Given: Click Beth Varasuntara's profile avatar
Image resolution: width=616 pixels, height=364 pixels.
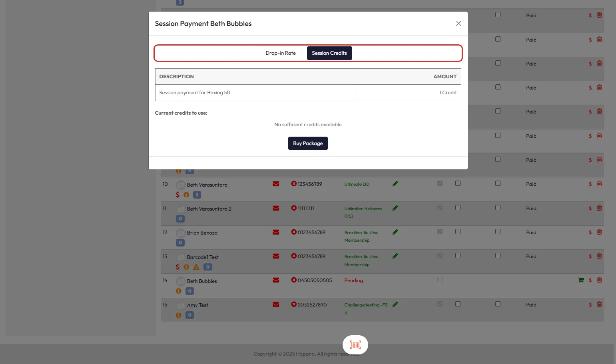Looking at the screenshot, I should 181,185.
